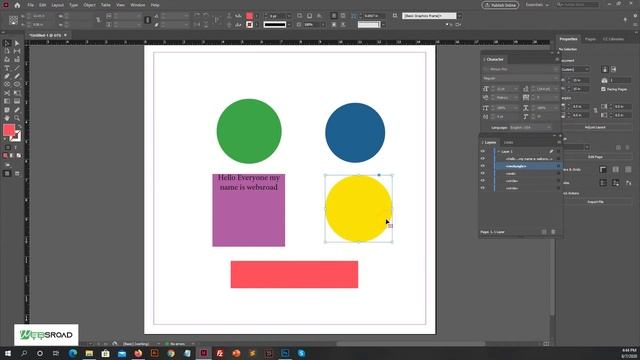
Task: Select the Free Transform tool
Action: (x=17, y=93)
